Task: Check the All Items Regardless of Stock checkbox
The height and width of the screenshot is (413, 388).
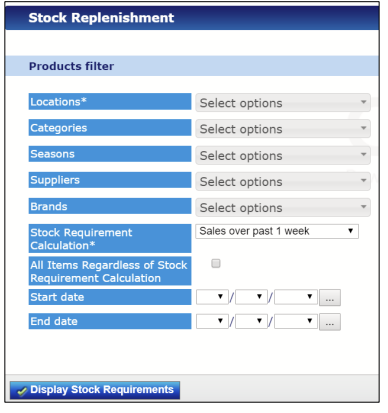Action: click(216, 263)
